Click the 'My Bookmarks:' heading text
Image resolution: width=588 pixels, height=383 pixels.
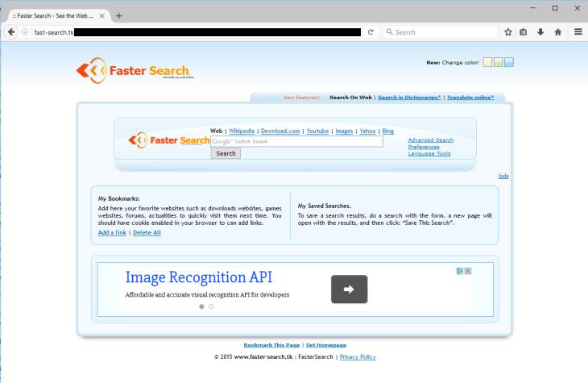[118, 198]
